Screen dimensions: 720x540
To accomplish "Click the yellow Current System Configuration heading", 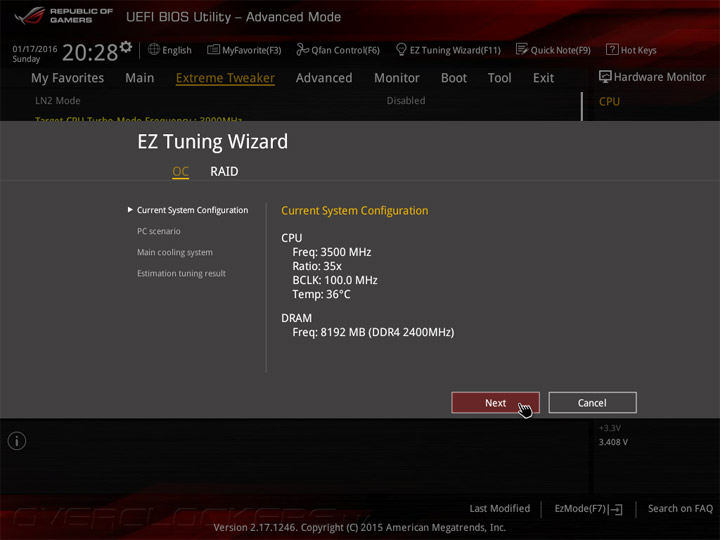I will pyautogui.click(x=354, y=210).
